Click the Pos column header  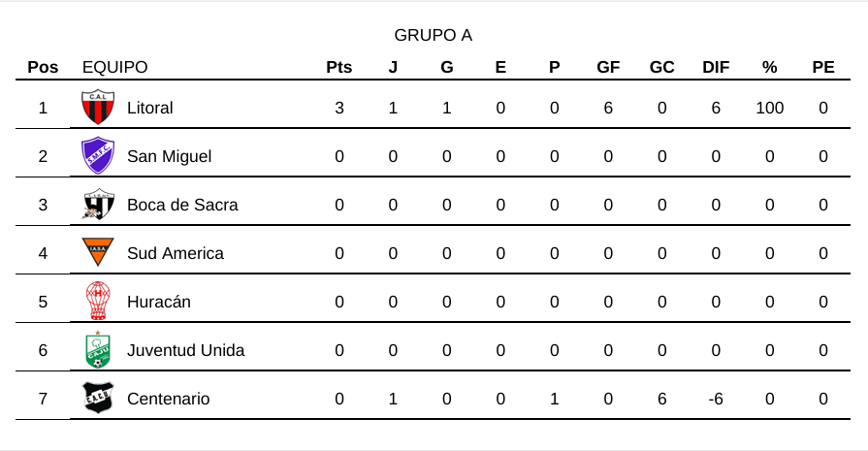pyautogui.click(x=43, y=68)
